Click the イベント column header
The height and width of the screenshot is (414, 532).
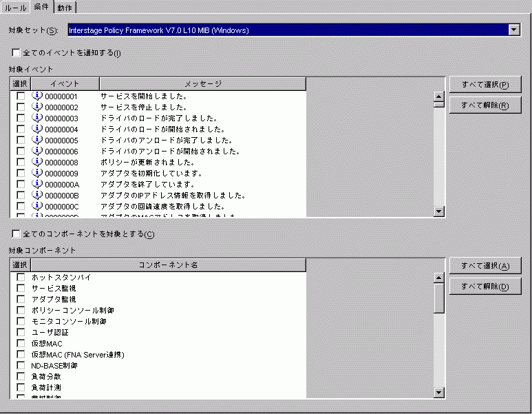[x=65, y=83]
